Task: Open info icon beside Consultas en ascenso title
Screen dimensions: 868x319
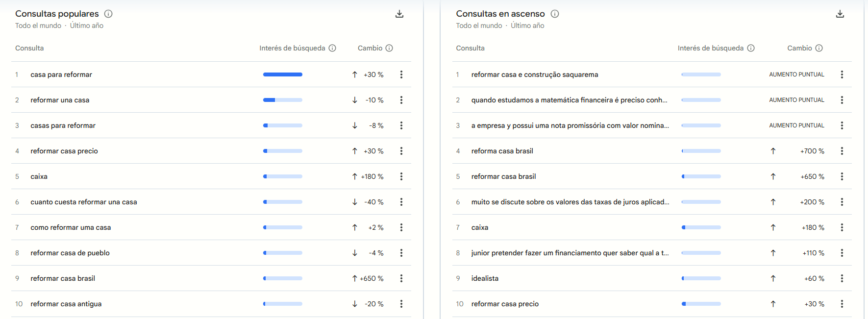Action: tap(555, 14)
